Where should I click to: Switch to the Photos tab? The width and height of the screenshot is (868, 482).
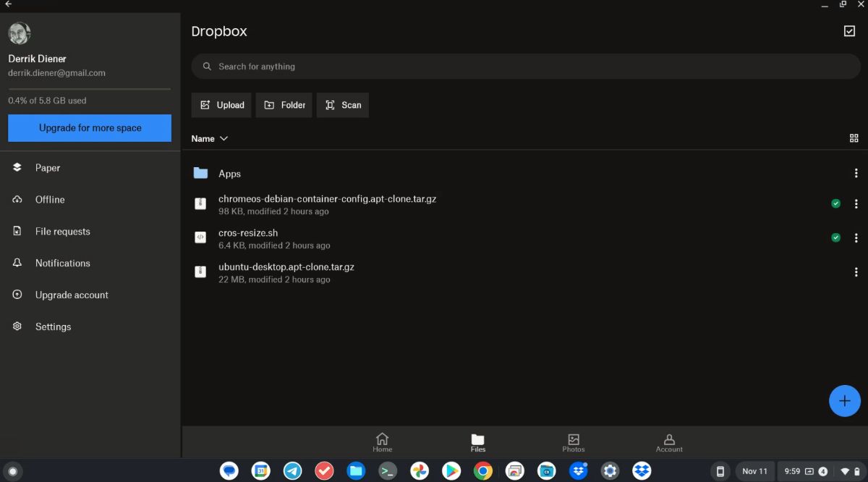point(573,442)
